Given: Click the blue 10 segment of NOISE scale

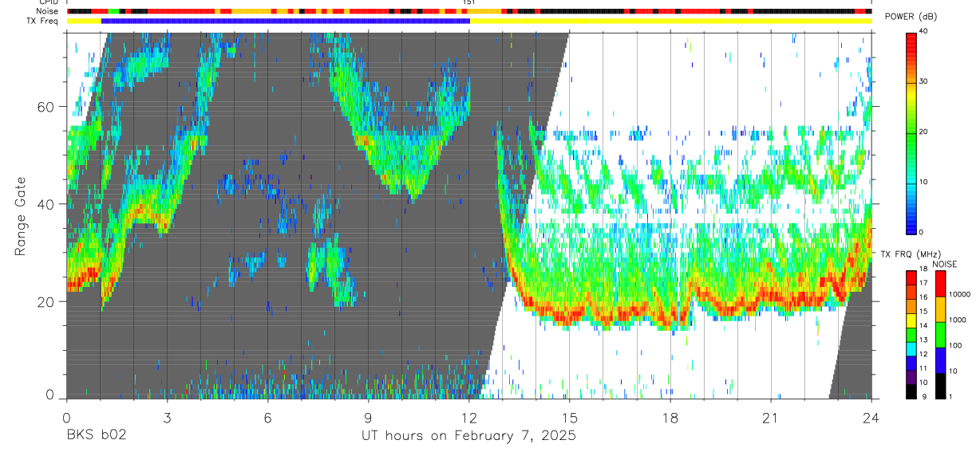Looking at the screenshot, I should coord(940,360).
